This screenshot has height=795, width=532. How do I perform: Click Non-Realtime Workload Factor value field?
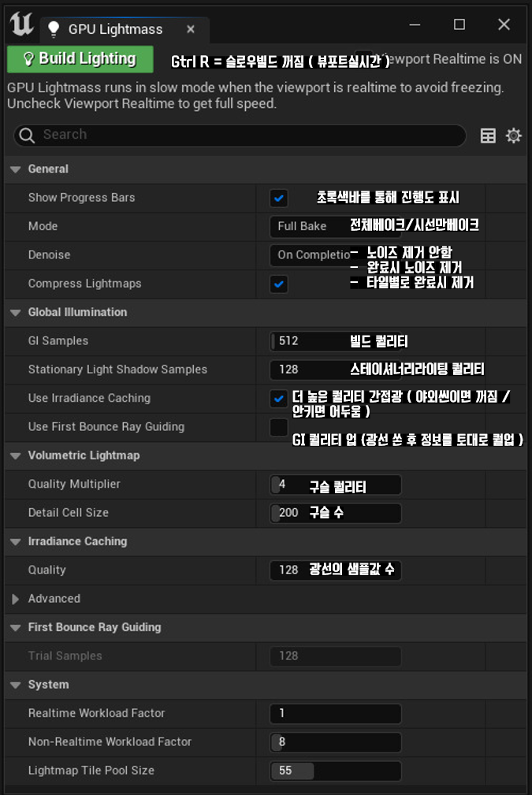[x=335, y=742]
